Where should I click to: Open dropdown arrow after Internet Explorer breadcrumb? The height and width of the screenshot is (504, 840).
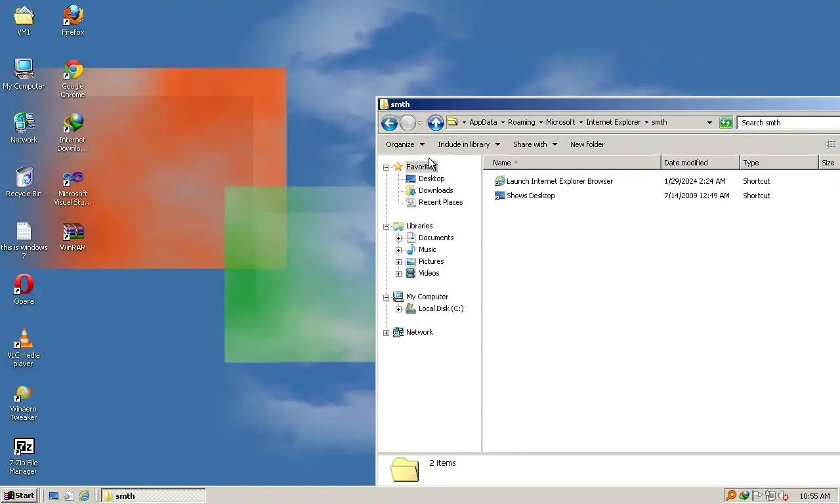pyautogui.click(x=646, y=123)
